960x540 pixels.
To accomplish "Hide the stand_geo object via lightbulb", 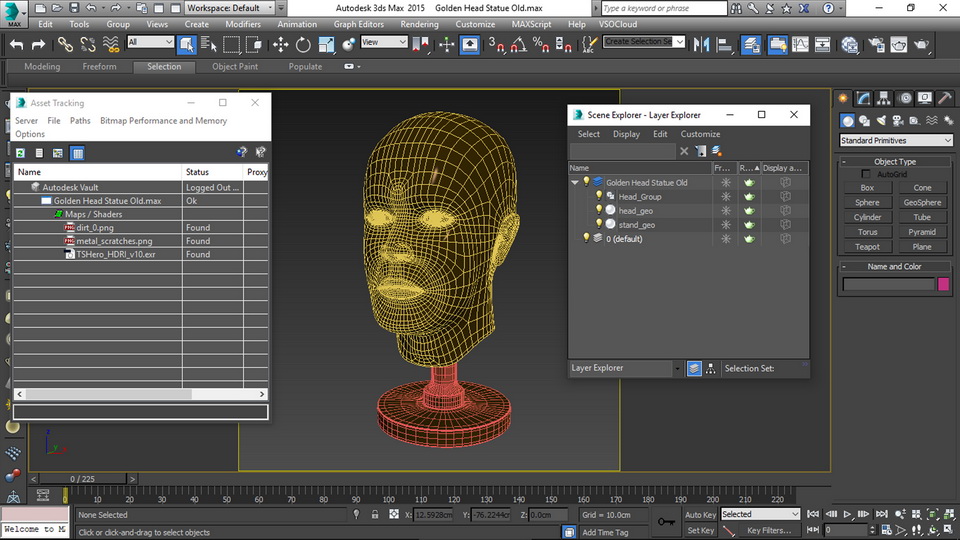I will coord(599,225).
